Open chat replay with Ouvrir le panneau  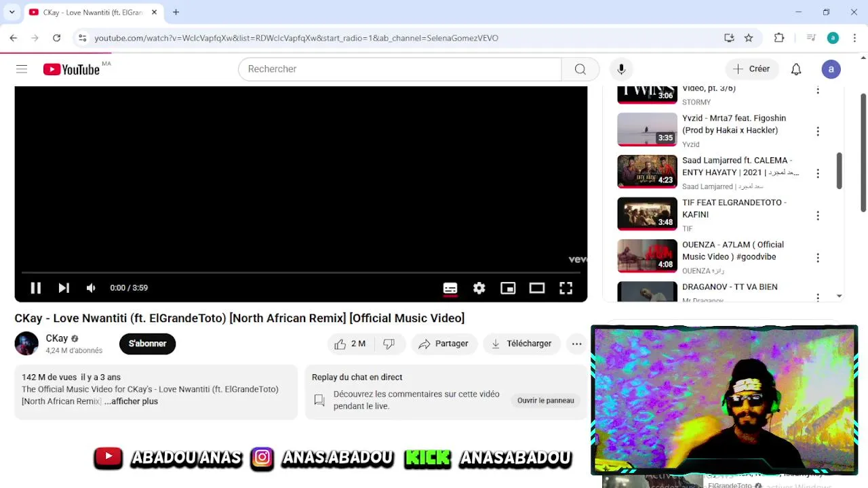click(x=545, y=401)
